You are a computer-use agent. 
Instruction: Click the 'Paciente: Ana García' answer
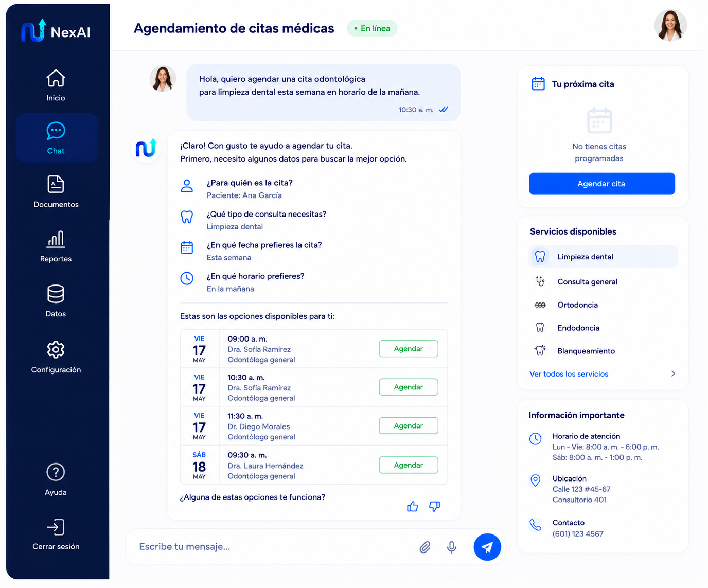(244, 195)
